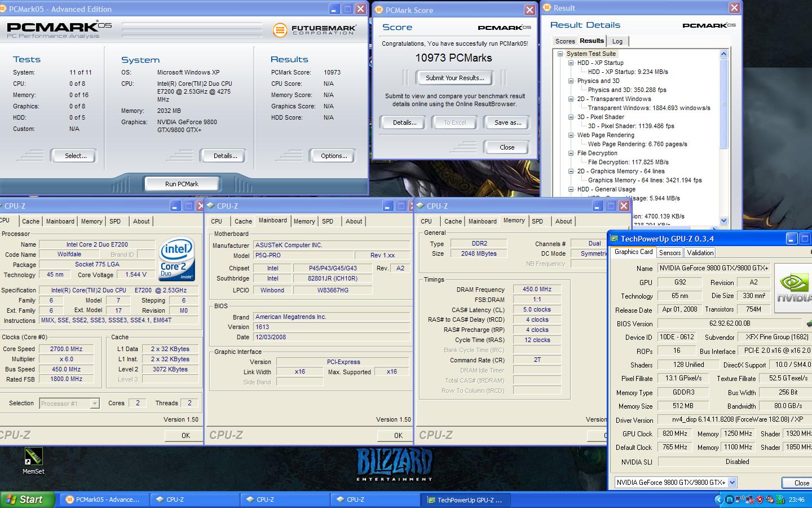Collapse the HDD - General Usage node
Viewport: 812px width, 508px height.
click(x=571, y=190)
